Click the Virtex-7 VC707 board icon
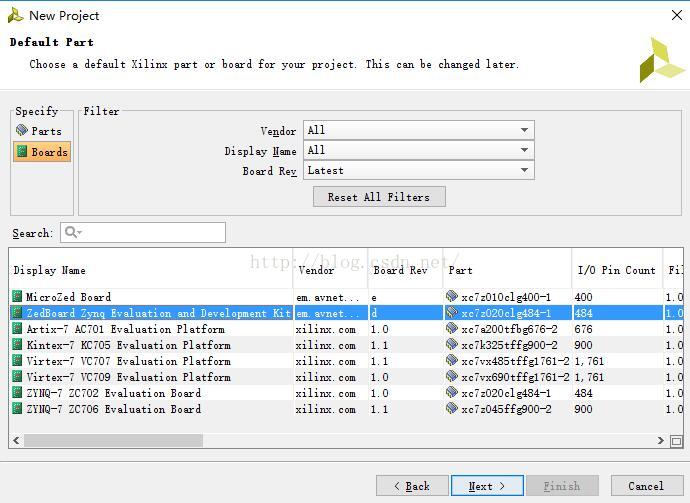The height and width of the screenshot is (503, 690). pos(17,361)
